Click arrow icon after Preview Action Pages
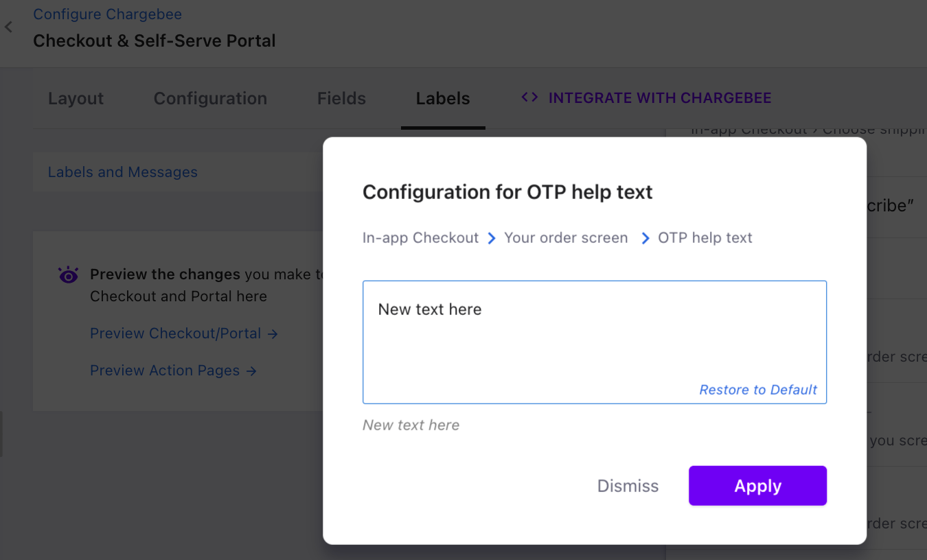 click(x=251, y=371)
